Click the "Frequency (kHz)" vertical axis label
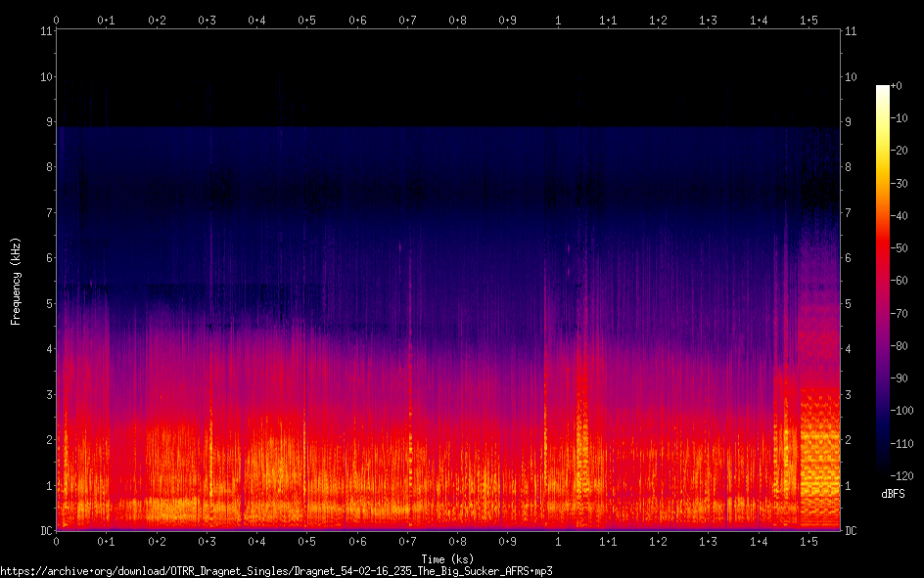The height and width of the screenshot is (578, 924). 16,281
